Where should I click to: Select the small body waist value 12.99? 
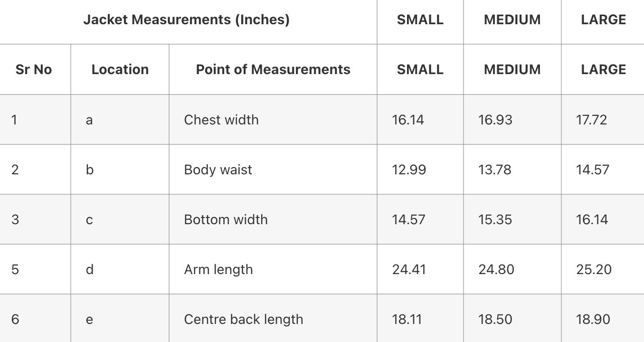coord(409,170)
